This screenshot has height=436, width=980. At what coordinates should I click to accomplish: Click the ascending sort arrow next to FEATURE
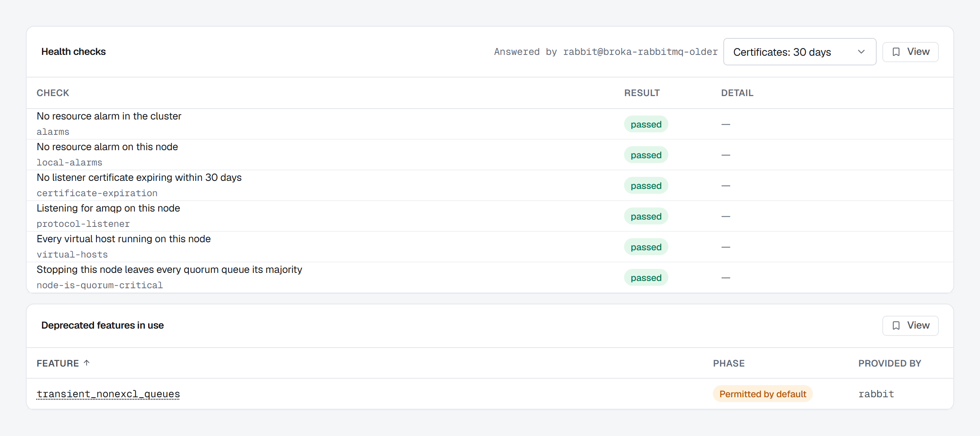pos(86,363)
